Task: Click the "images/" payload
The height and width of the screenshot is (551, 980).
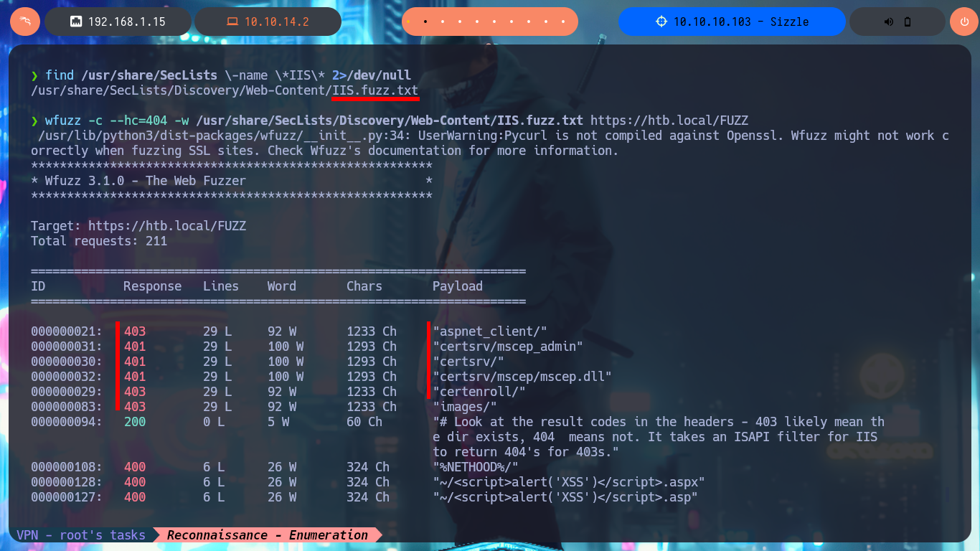Action: point(464,407)
